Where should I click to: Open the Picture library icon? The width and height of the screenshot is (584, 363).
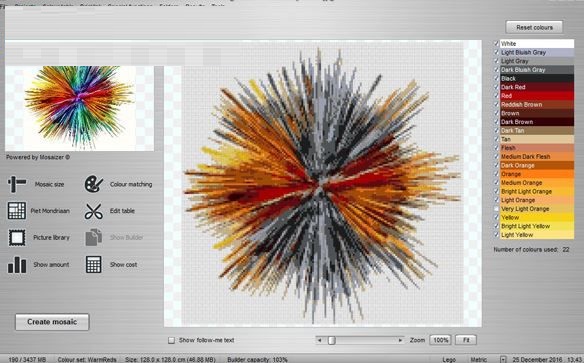tap(17, 238)
